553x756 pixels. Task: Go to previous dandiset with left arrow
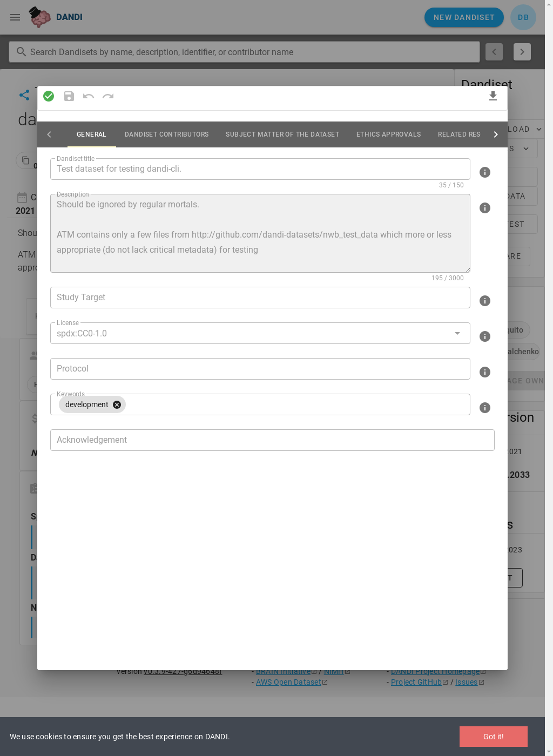click(494, 52)
